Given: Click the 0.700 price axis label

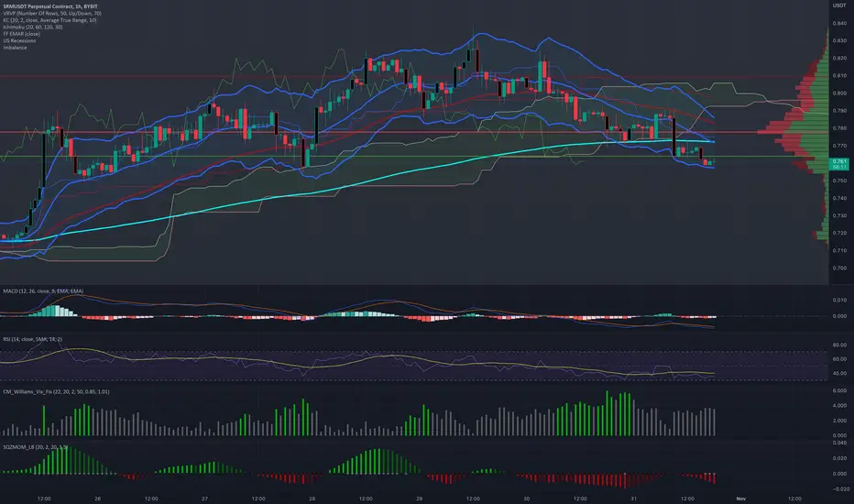Looking at the screenshot, I should click(x=839, y=268).
